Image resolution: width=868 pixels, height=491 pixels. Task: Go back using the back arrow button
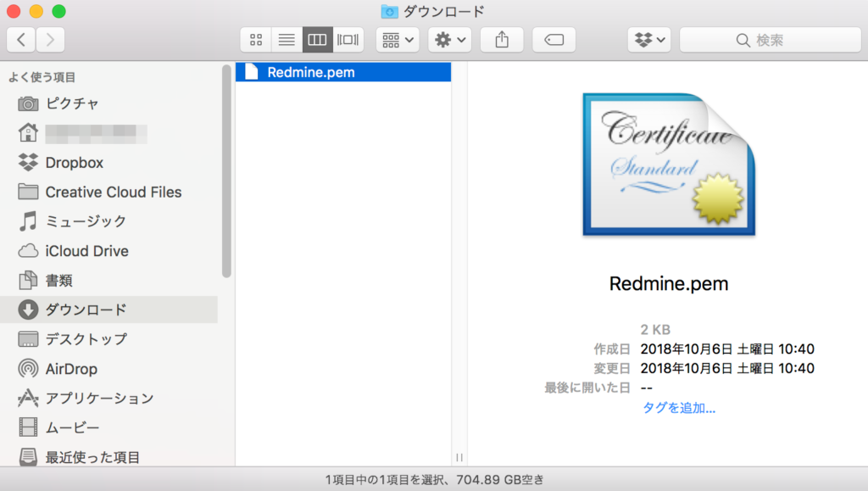pos(21,39)
